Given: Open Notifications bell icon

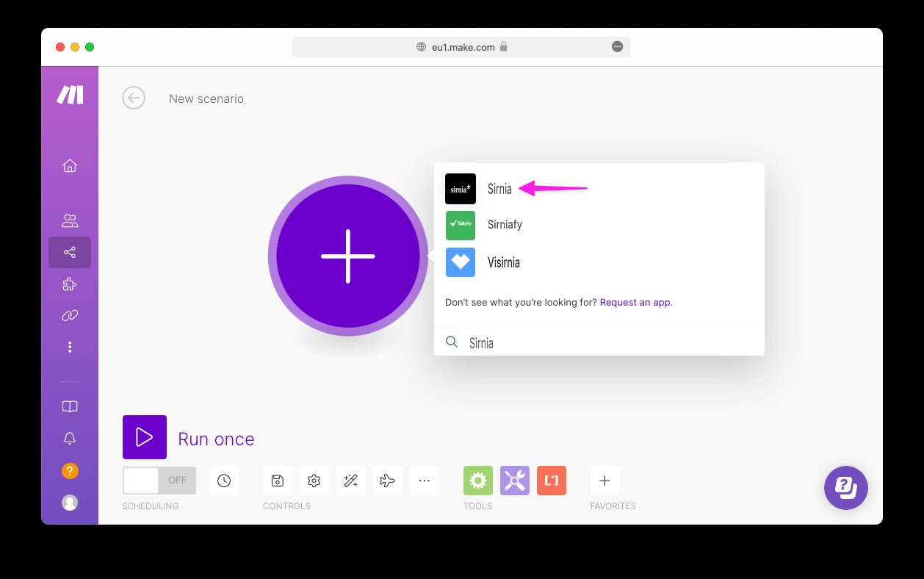Looking at the screenshot, I should [70, 439].
